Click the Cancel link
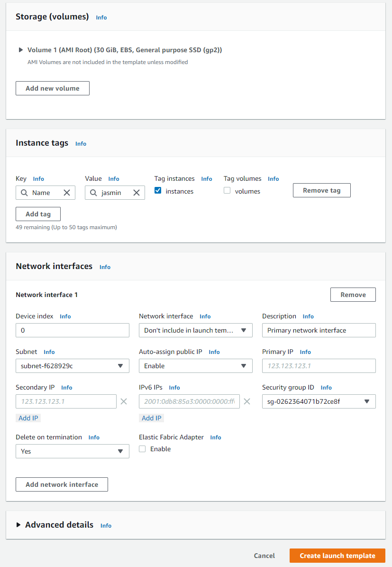The image size is (392, 567). coord(264,556)
